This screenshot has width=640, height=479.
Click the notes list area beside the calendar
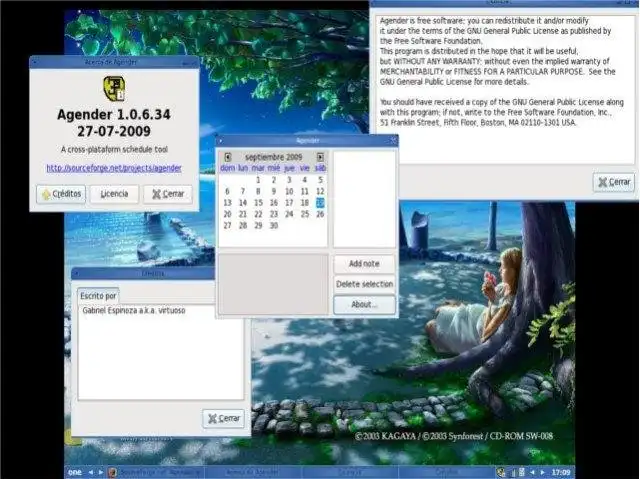point(364,199)
